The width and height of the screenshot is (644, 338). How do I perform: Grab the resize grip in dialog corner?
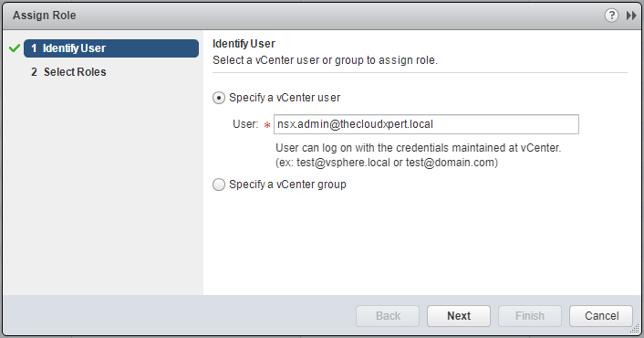635,329
